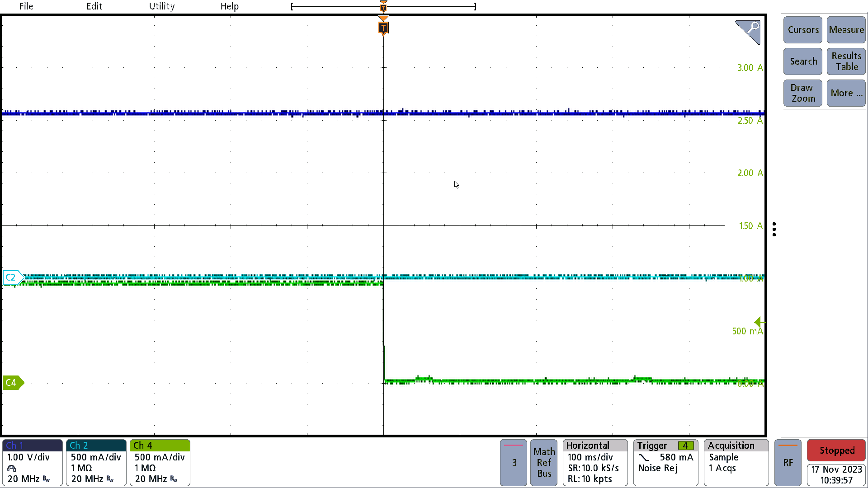868x488 pixels.
Task: Open the Horizontal settings badge
Action: [595, 463]
